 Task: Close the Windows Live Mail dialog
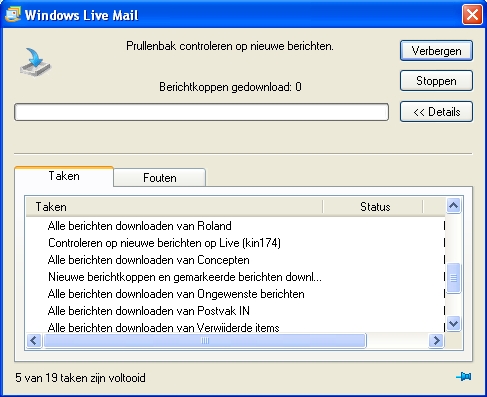tap(472, 15)
